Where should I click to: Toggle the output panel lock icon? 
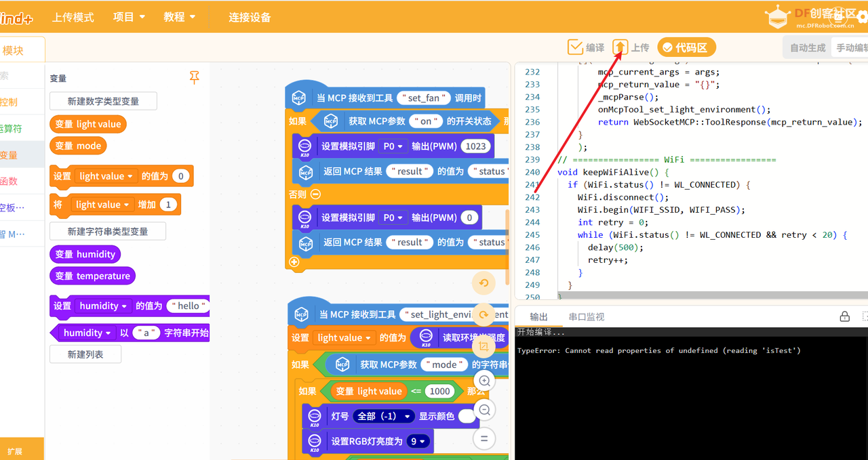tap(844, 316)
